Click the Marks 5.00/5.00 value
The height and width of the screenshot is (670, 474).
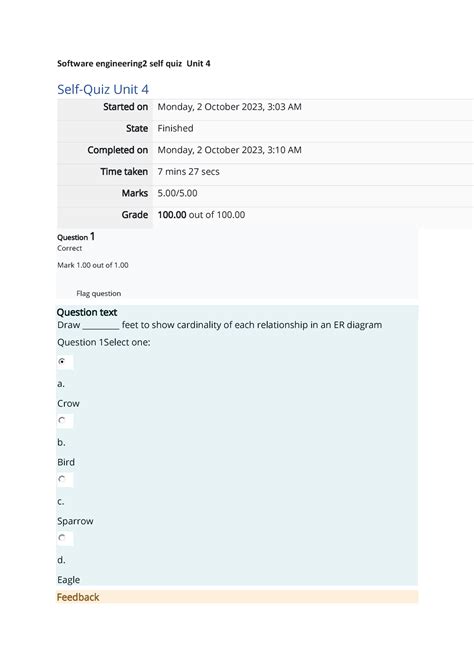[x=177, y=193]
